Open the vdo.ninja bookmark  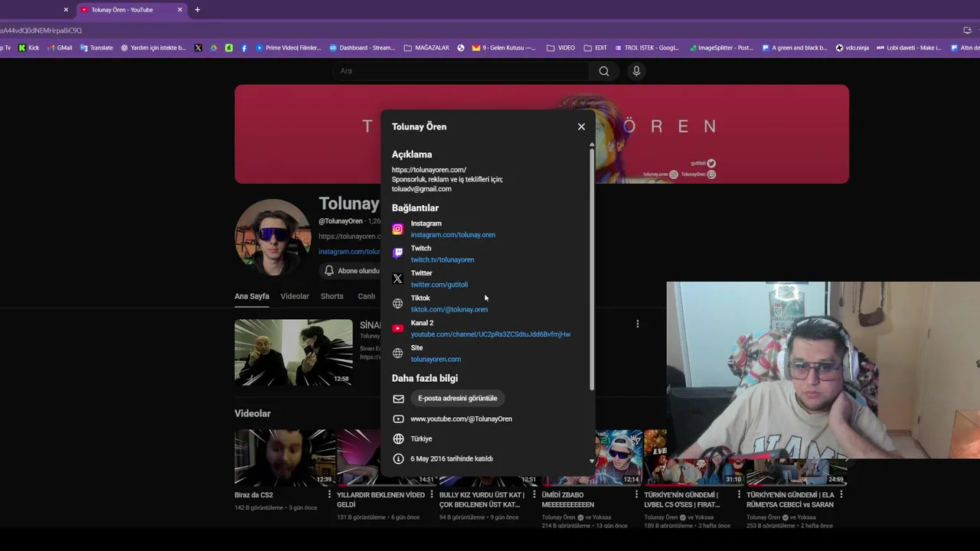pyautogui.click(x=852, y=47)
